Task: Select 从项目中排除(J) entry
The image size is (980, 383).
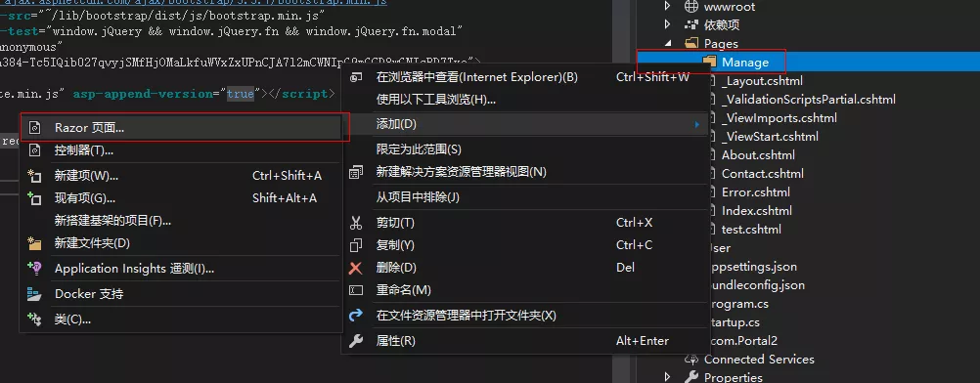Action: 525,197
